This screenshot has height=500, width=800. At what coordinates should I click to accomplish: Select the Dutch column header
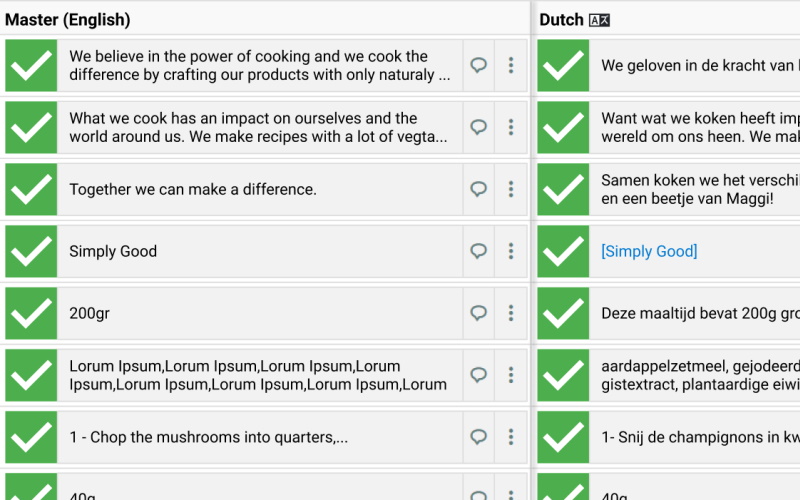click(561, 20)
